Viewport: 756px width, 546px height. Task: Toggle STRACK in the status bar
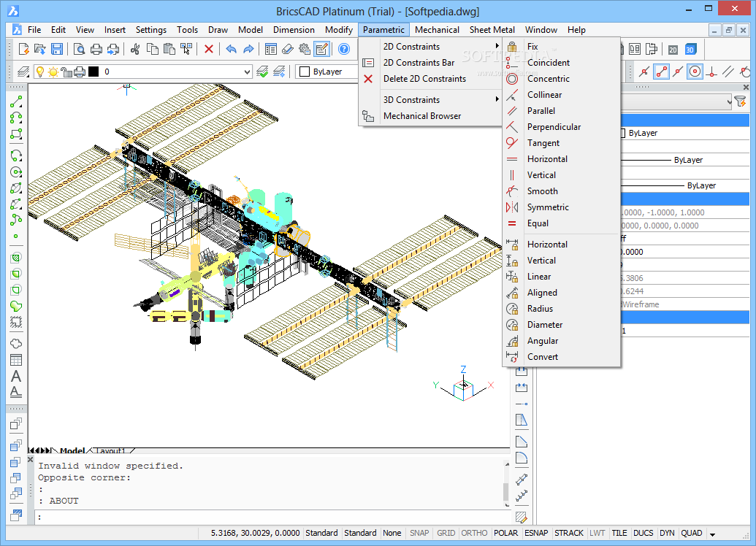pyautogui.click(x=569, y=533)
